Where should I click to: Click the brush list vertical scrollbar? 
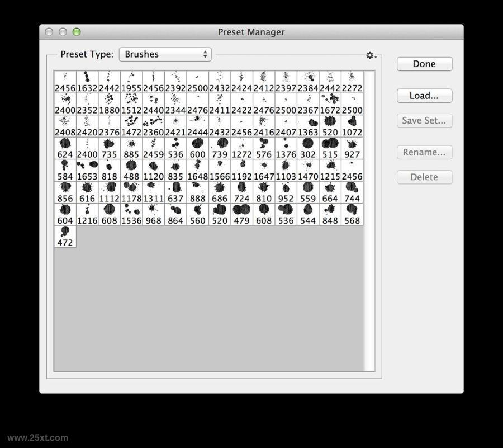point(369,221)
